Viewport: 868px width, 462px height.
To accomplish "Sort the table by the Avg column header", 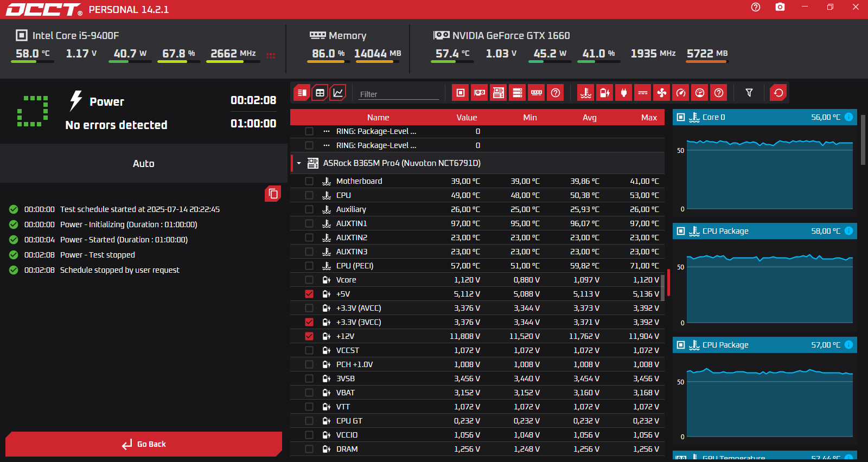I will pos(590,118).
